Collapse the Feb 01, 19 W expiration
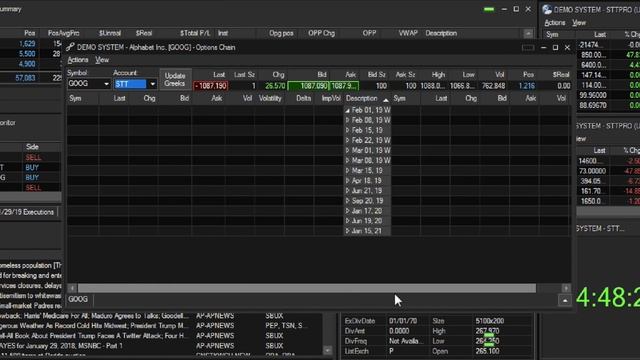The image size is (640, 360). [x=347, y=110]
